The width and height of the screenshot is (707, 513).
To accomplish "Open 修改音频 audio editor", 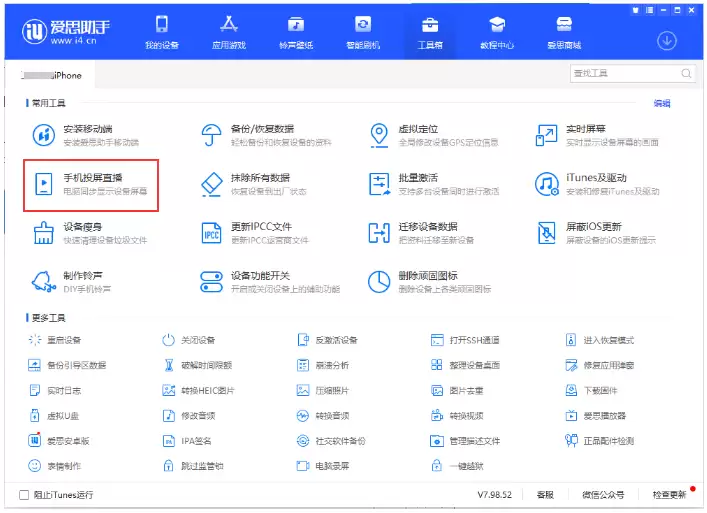I will tap(188, 416).
